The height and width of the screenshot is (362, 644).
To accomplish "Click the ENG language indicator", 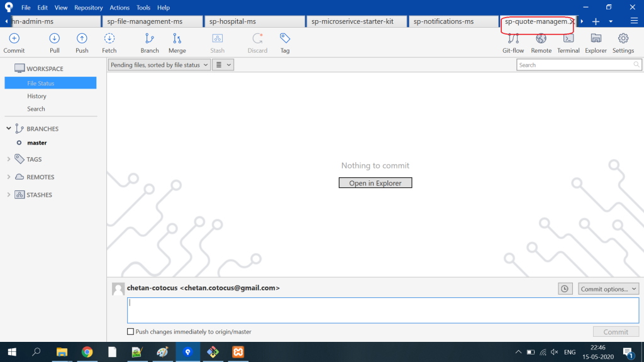I will tap(570, 352).
